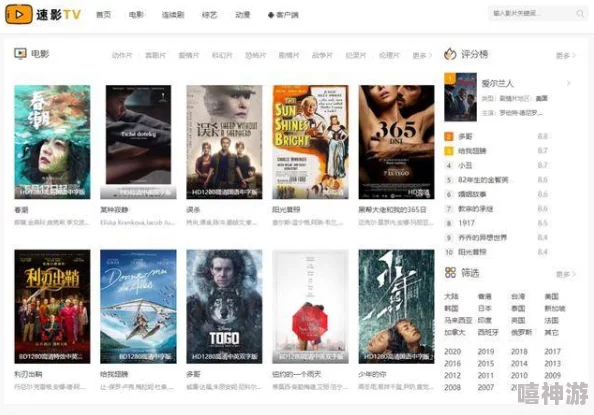Filter by region 大陆
This screenshot has width=594, height=415.
click(x=451, y=296)
